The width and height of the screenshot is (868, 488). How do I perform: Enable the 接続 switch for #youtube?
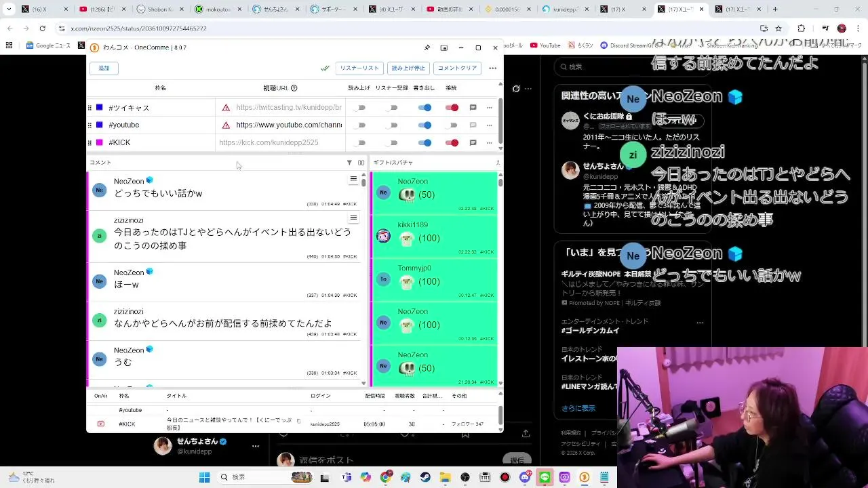pyautogui.click(x=452, y=125)
